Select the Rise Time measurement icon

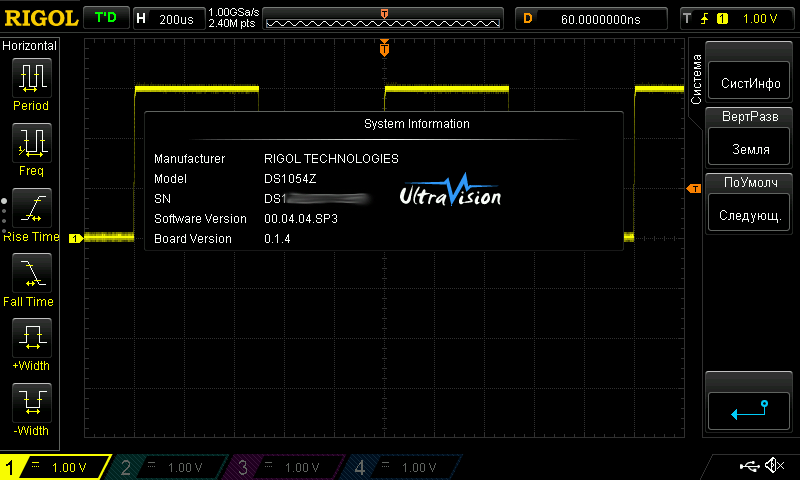point(32,208)
